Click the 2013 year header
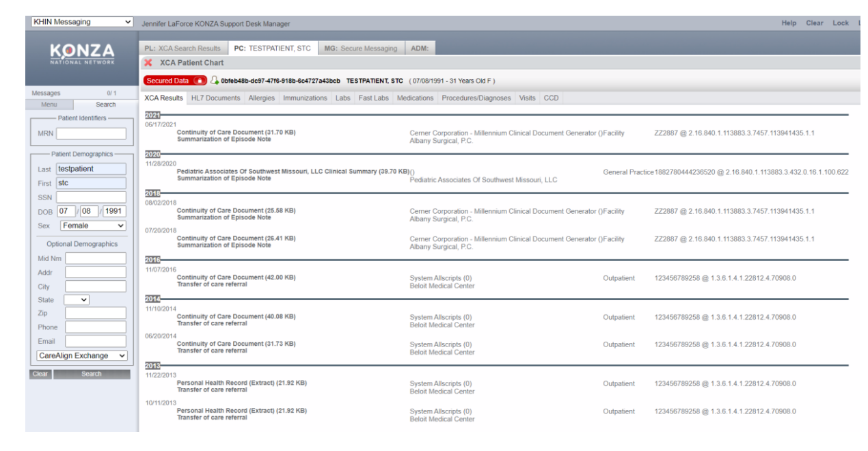Image resolution: width=868 pixels, height=451 pixels. click(152, 366)
